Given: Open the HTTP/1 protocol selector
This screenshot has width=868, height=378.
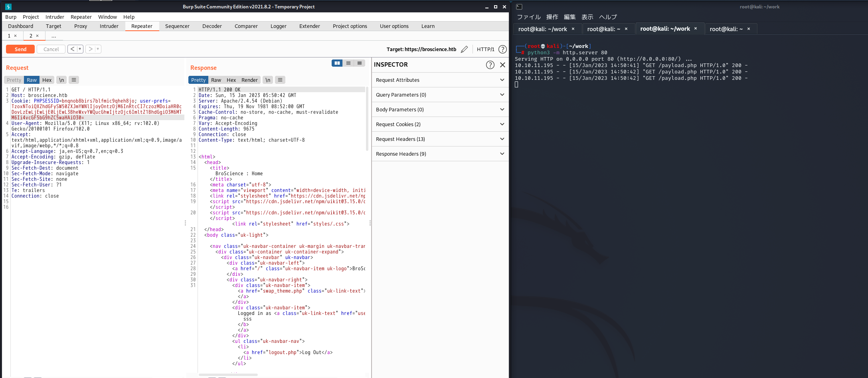Looking at the screenshot, I should point(485,49).
